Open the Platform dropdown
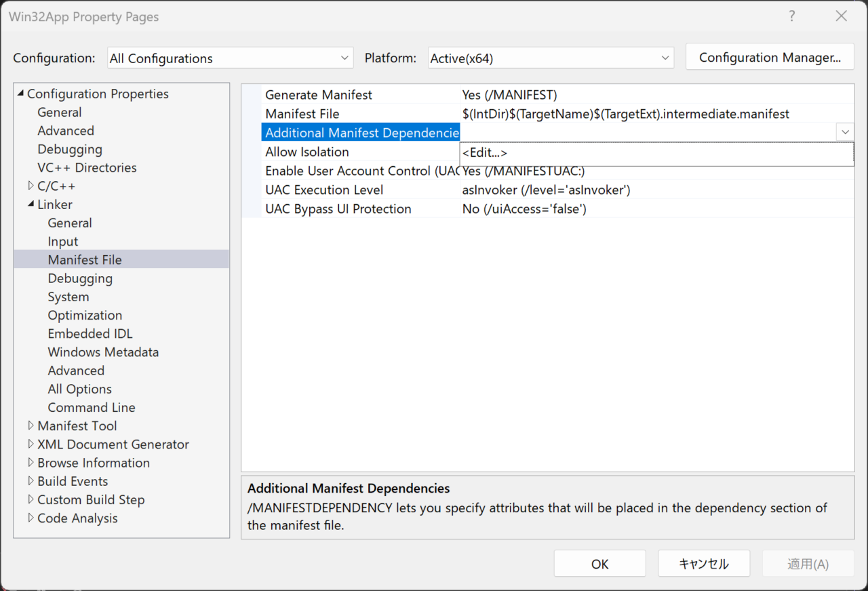 [551, 58]
